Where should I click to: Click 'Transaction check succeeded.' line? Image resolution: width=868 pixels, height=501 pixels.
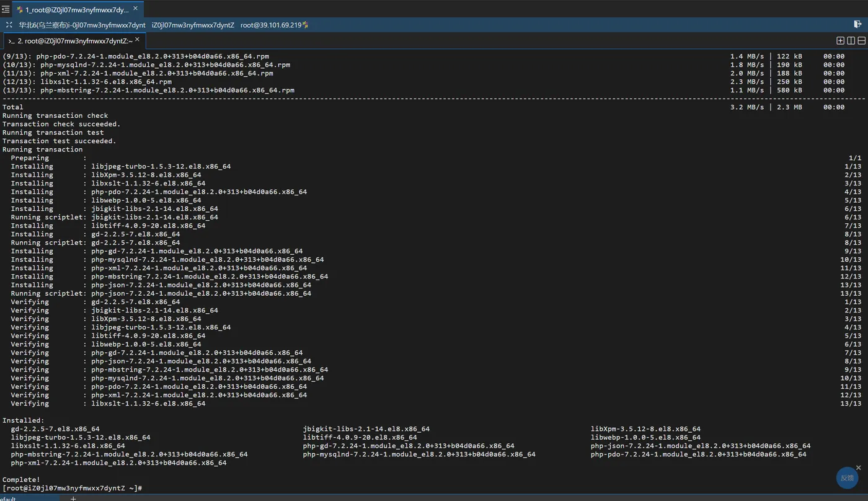61,124
